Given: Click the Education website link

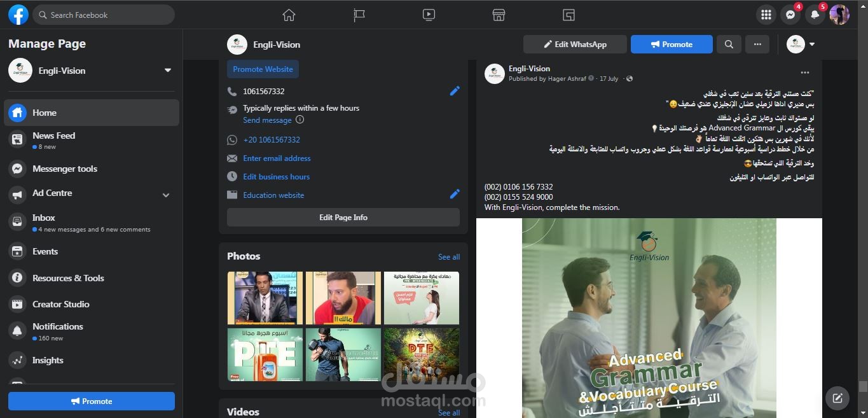Looking at the screenshot, I should 273,195.
